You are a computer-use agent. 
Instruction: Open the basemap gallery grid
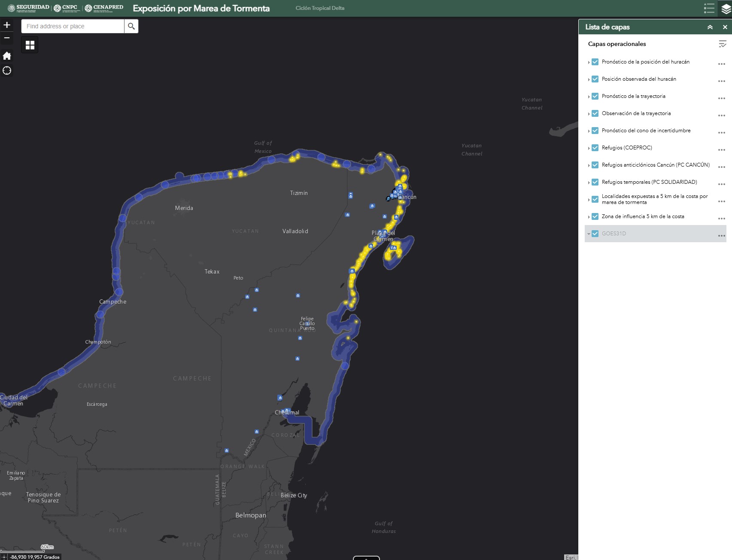click(30, 45)
